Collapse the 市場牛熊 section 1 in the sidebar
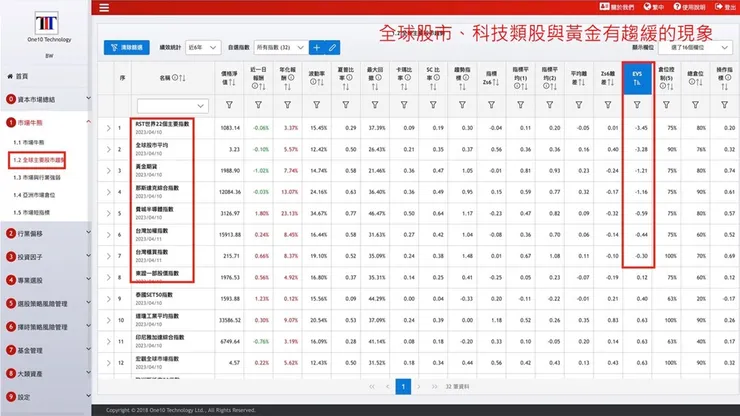The width and height of the screenshot is (740, 416). pos(46,122)
